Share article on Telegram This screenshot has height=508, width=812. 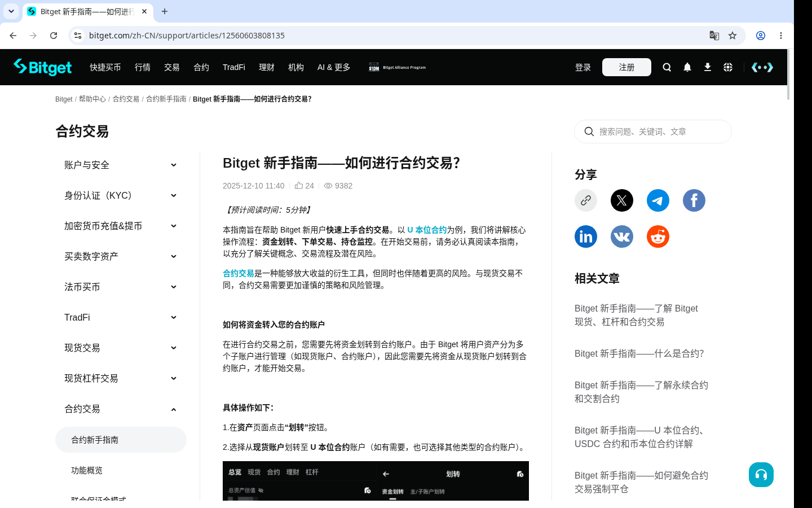coord(658,200)
